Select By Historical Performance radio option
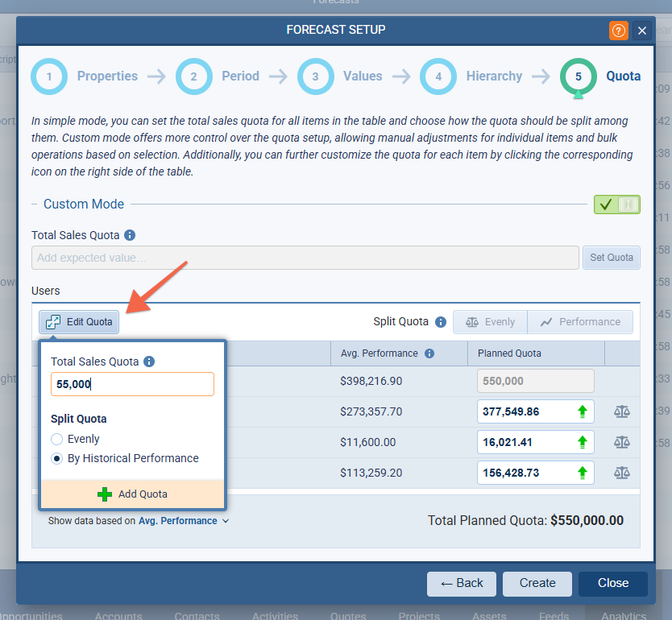This screenshot has width=672, height=620. click(x=57, y=459)
